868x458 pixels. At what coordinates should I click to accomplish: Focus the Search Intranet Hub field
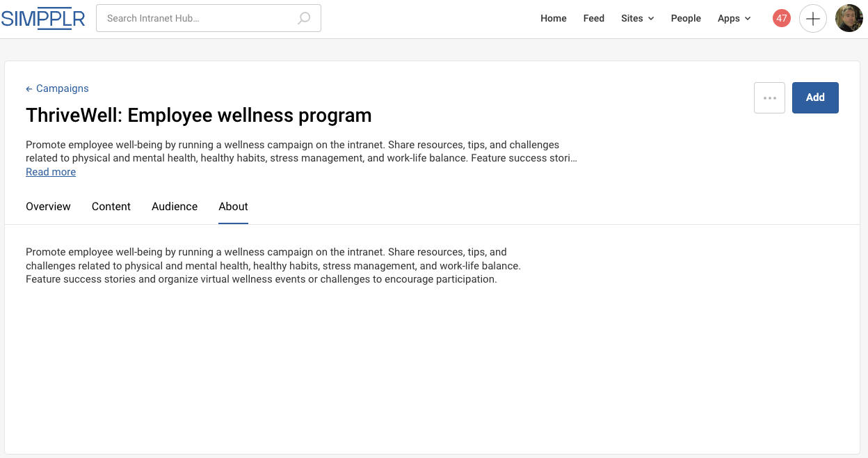click(x=198, y=19)
